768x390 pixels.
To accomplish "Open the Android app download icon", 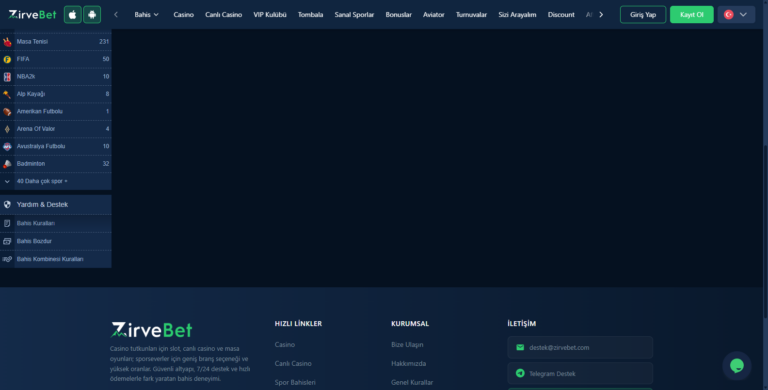I will tap(92, 15).
